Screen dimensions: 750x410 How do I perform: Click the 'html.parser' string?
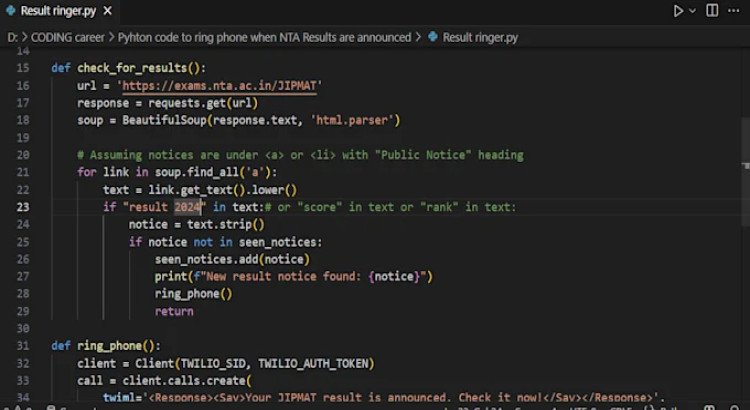coord(352,120)
